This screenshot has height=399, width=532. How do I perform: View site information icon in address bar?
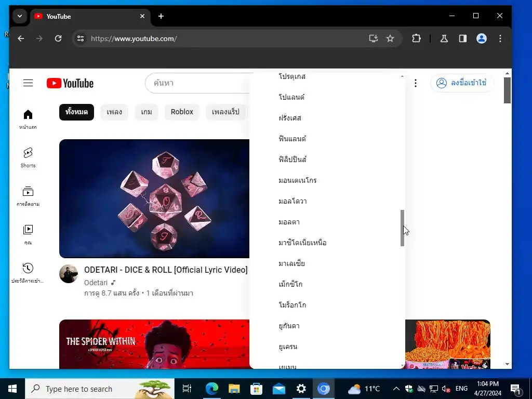tap(81, 38)
